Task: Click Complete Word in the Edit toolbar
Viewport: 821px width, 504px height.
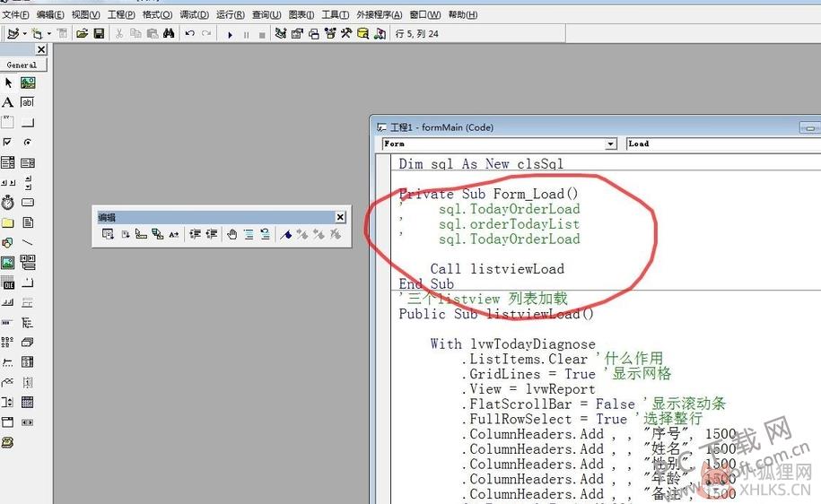Action: click(174, 234)
